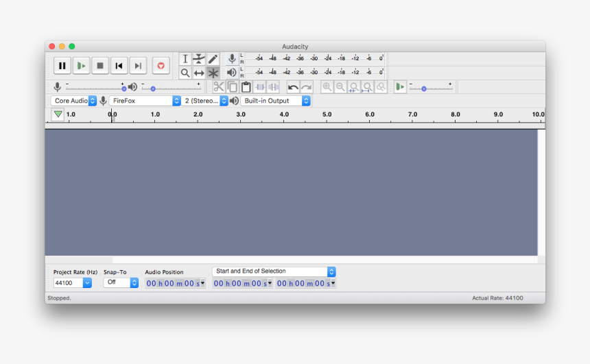590x364 pixels.
Task: Adjust the playback volume slider
Action: point(172,87)
